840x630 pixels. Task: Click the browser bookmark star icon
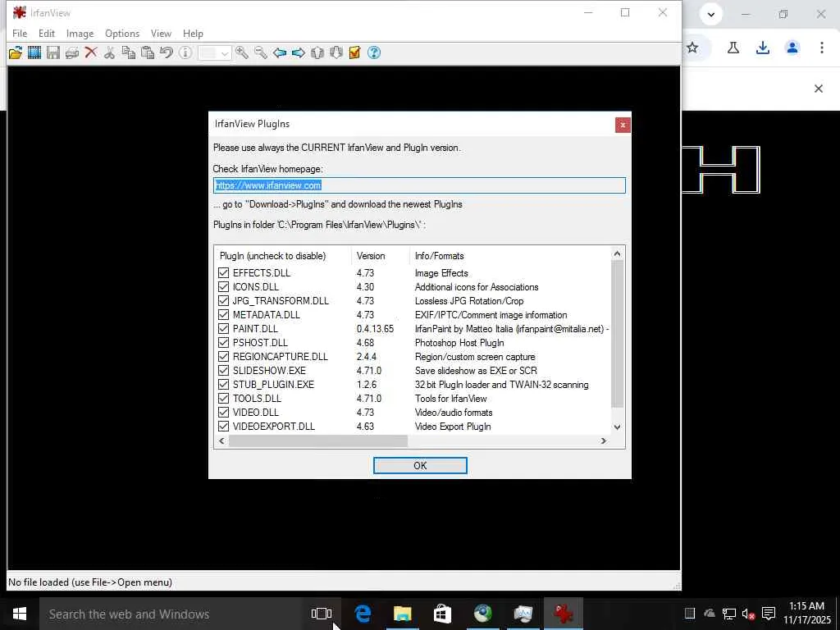tap(692, 48)
